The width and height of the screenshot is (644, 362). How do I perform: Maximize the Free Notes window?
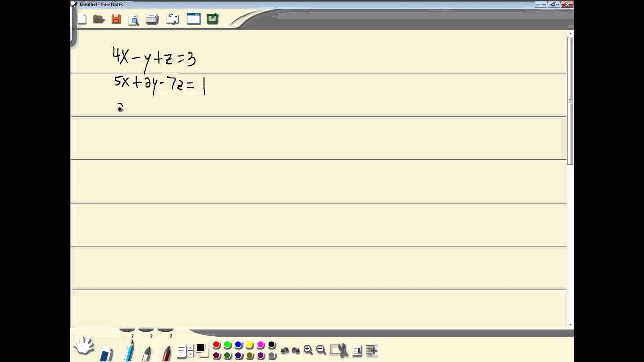click(554, 4)
